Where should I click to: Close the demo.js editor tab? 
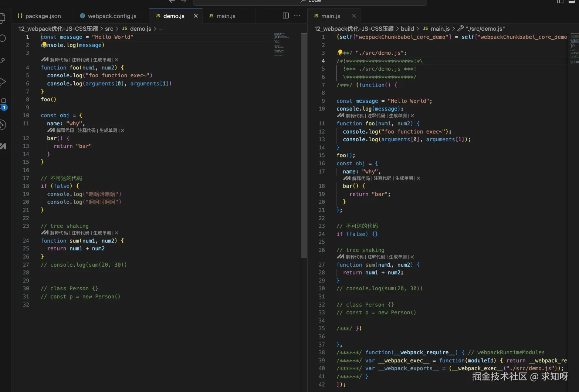click(196, 16)
